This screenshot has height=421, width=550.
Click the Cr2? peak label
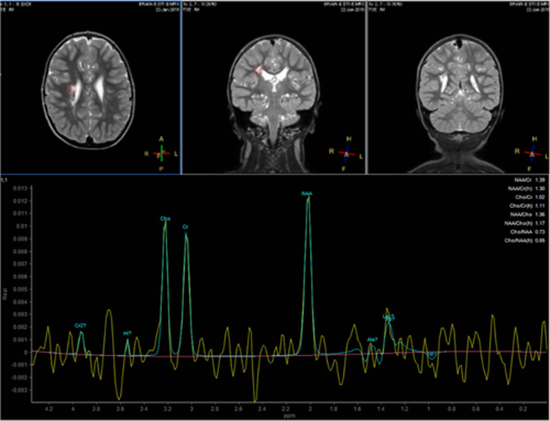(x=80, y=325)
